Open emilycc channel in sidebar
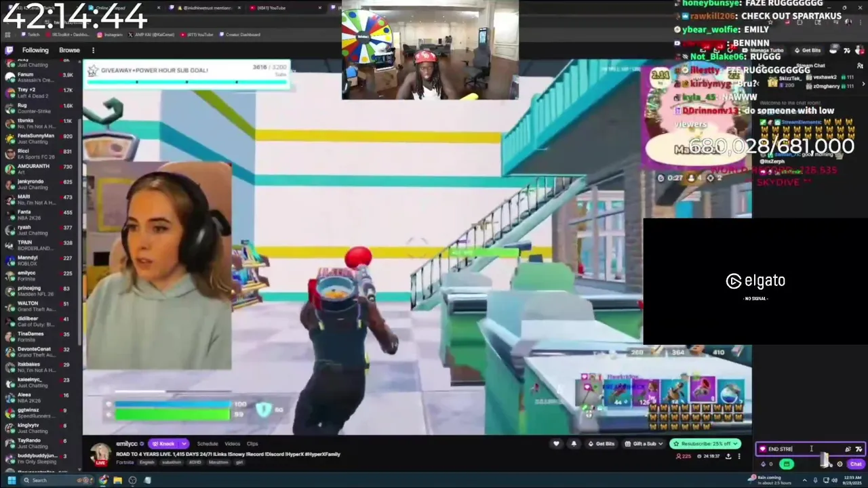Image resolution: width=868 pixels, height=488 pixels. tap(41, 275)
